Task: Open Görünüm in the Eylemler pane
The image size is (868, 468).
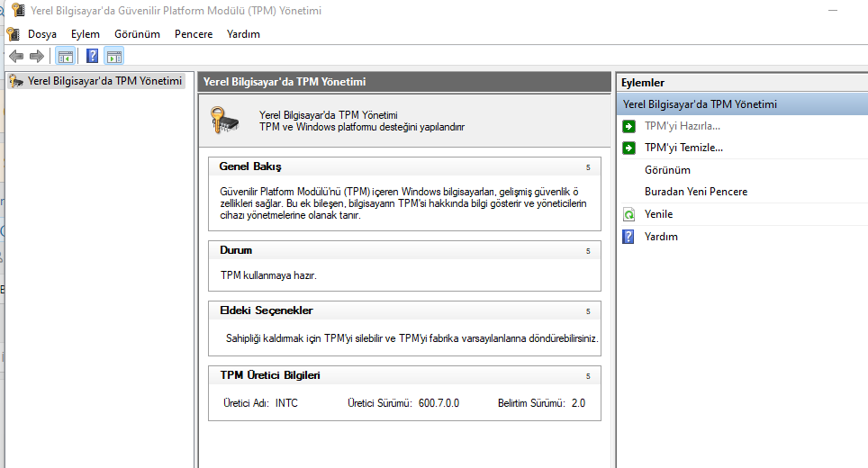Action: tap(667, 170)
